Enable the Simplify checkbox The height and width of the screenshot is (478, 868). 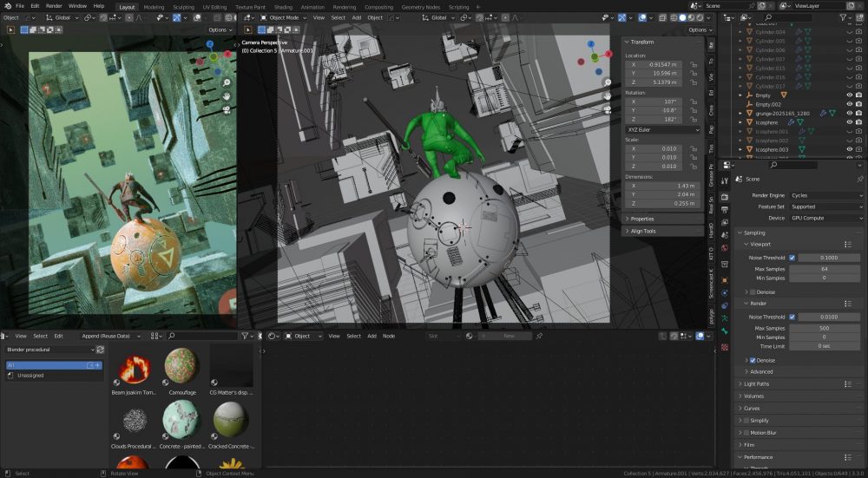(746, 421)
